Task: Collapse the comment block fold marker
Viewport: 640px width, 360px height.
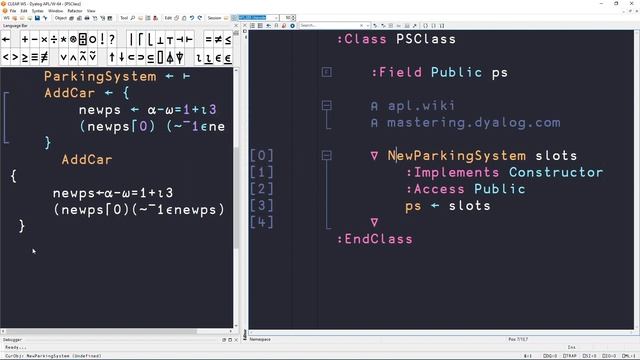Action: pyautogui.click(x=327, y=105)
